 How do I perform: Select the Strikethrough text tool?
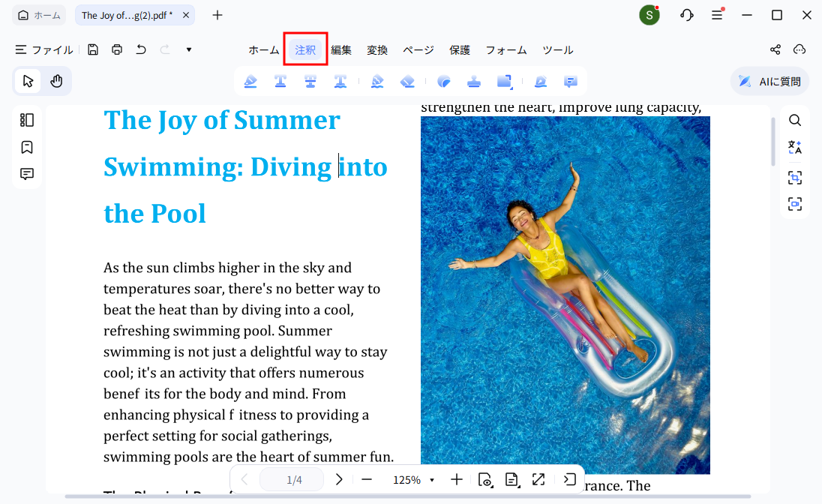point(310,81)
